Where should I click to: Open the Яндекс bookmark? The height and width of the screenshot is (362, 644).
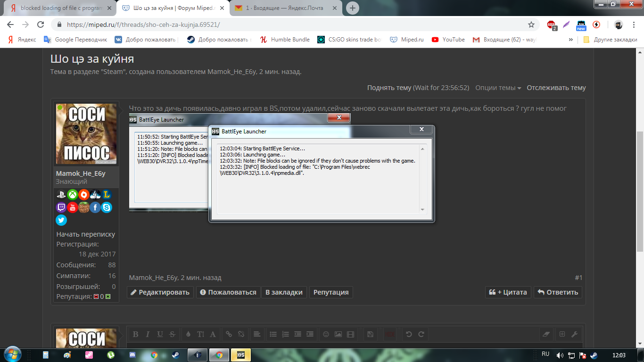click(x=21, y=40)
